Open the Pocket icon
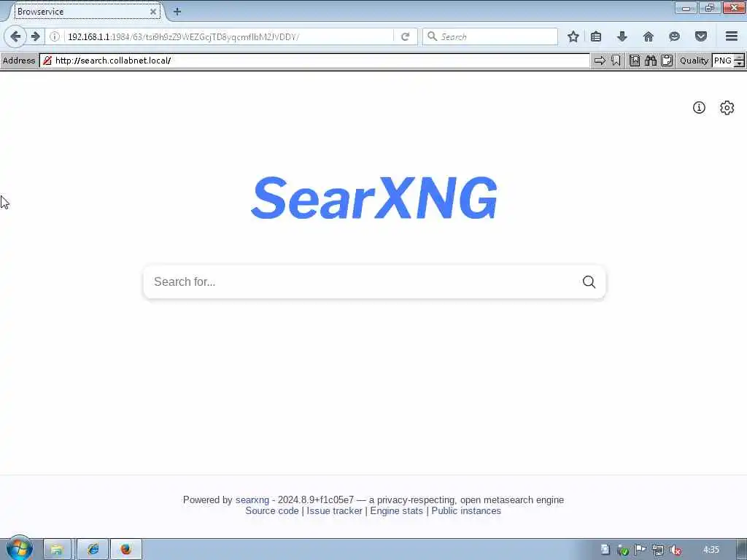This screenshot has width=747, height=560. 701,36
